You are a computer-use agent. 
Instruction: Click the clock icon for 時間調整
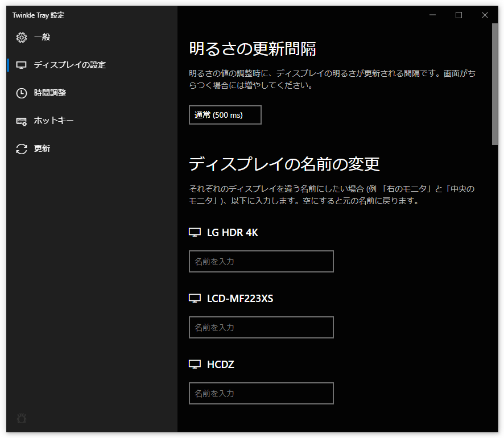(x=22, y=93)
